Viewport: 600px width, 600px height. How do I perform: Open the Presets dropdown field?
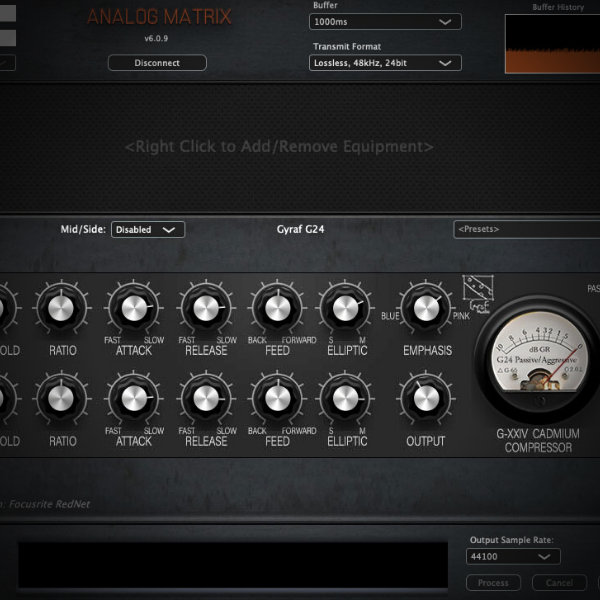527,230
